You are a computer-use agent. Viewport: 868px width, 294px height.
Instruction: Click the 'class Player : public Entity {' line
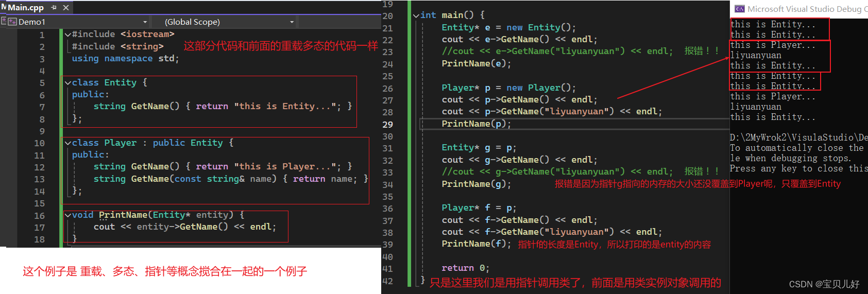tap(153, 143)
